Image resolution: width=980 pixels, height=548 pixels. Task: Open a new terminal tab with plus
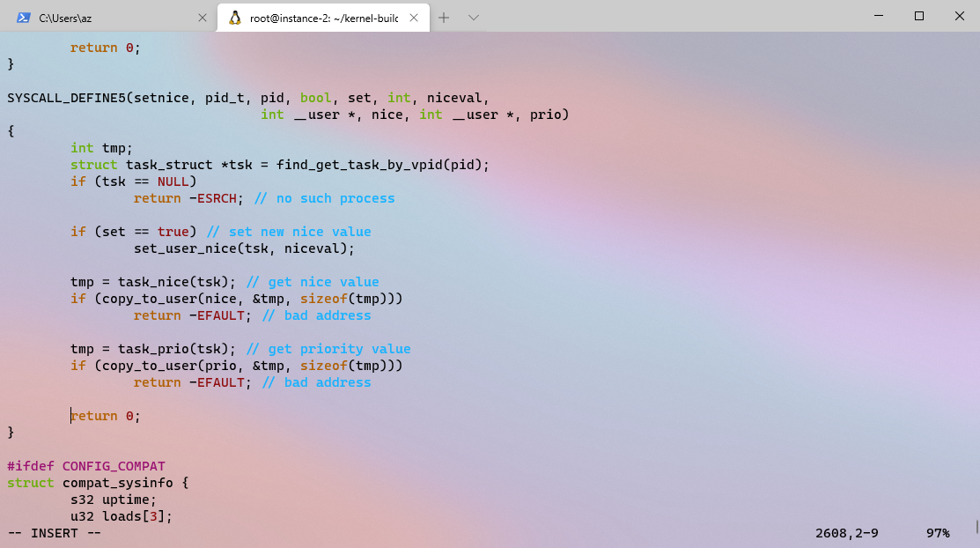(x=444, y=18)
